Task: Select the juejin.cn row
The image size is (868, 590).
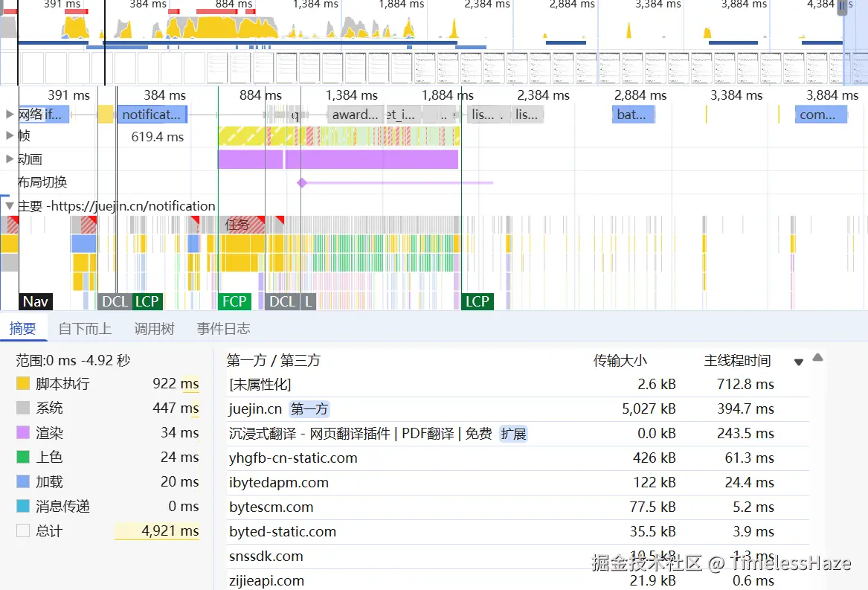Action: [518, 409]
